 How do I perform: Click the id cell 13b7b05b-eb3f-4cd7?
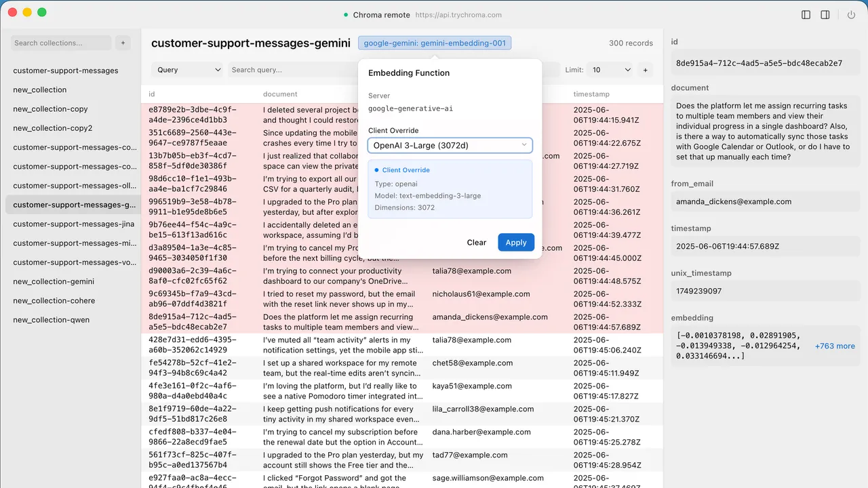193,161
